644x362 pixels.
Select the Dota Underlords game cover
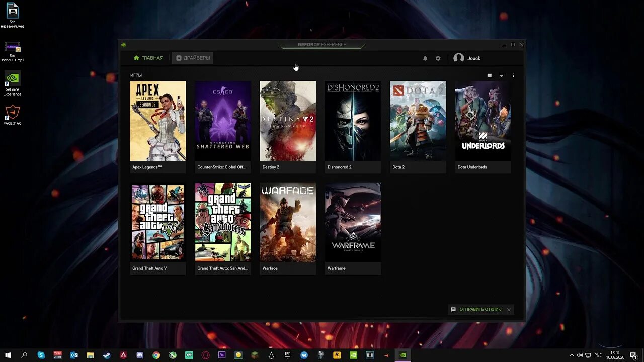[x=483, y=121]
